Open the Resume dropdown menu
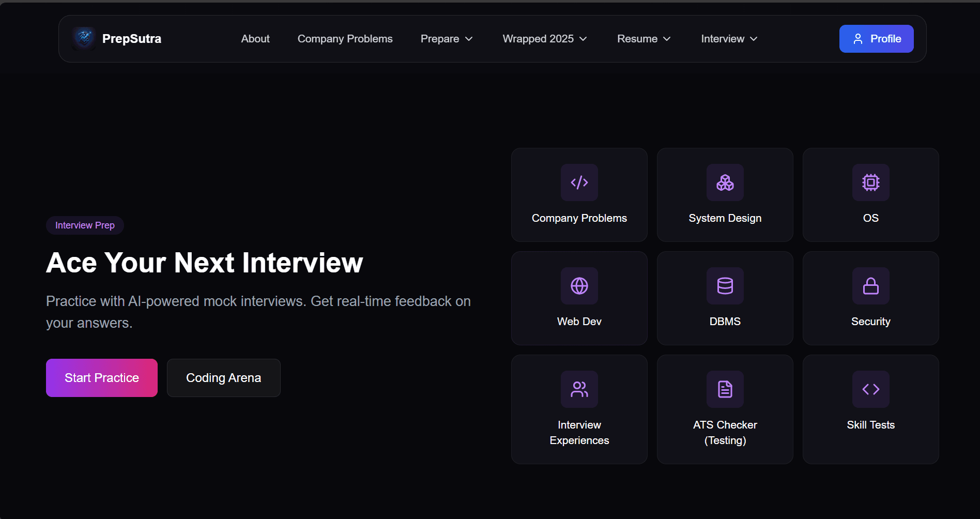This screenshot has height=519, width=980. [x=644, y=39]
